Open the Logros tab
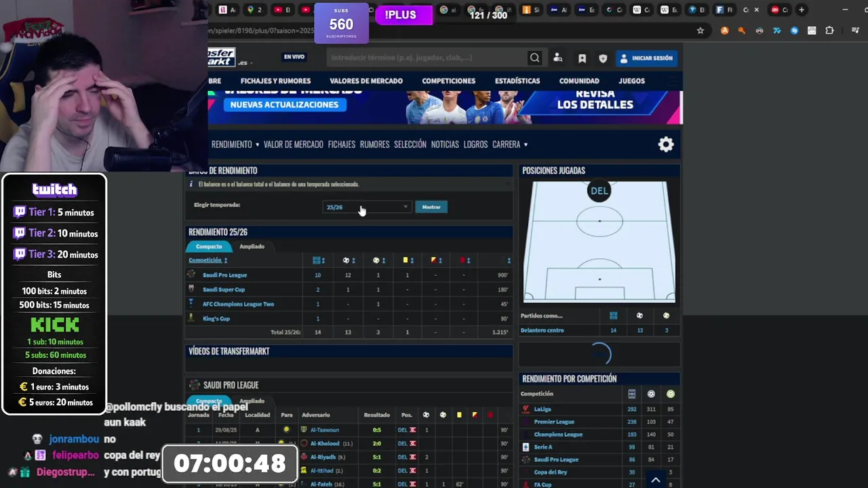 475,144
